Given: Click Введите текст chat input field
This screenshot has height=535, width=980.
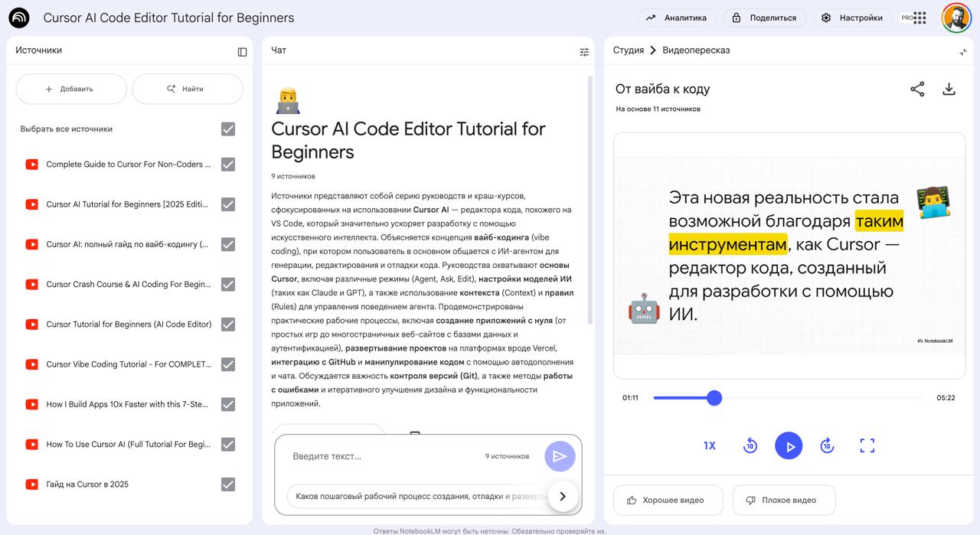Looking at the screenshot, I should coord(383,456).
